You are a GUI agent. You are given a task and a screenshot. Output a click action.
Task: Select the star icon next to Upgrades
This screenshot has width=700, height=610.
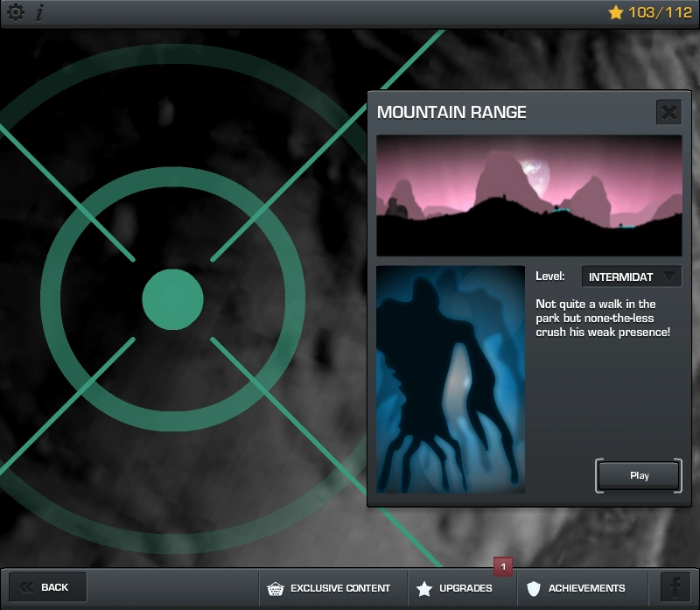(x=426, y=588)
